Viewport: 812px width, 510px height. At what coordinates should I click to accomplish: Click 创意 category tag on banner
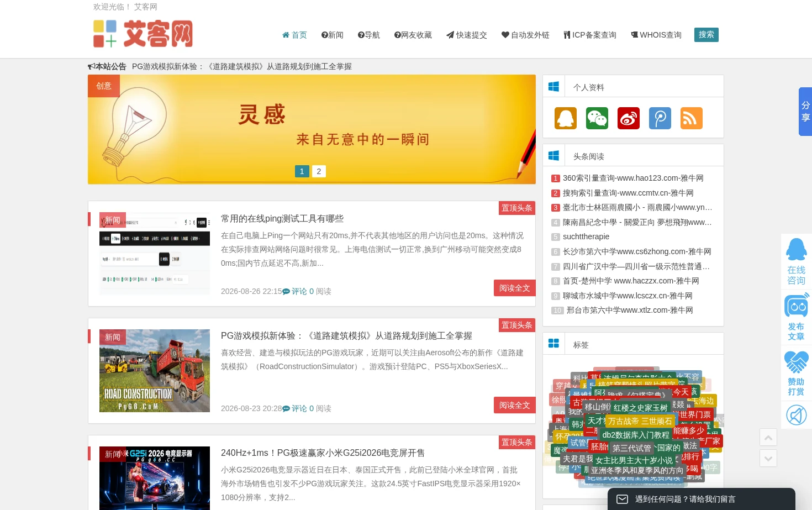click(104, 86)
